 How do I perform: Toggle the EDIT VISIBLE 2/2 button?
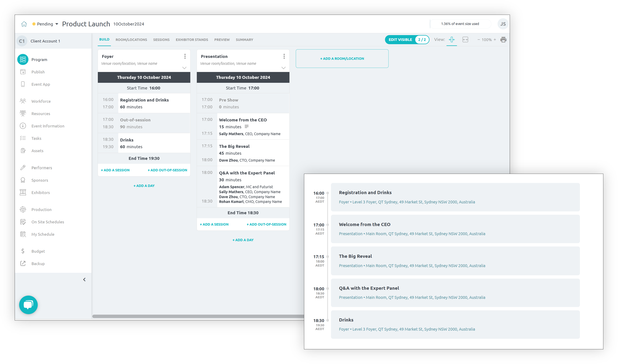[407, 40]
